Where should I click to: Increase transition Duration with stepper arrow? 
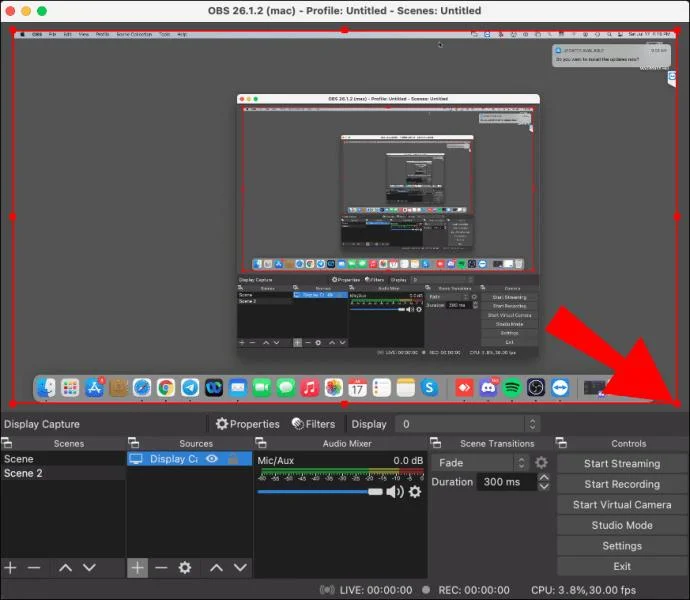[544, 477]
